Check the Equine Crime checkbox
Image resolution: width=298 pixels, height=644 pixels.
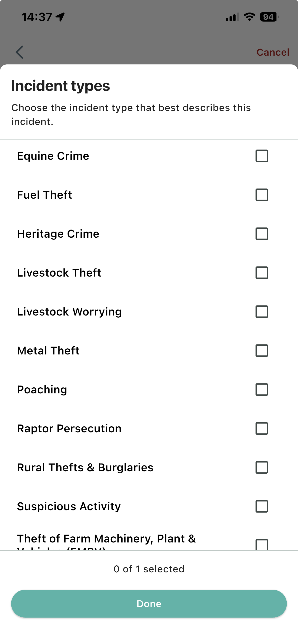pos(262,156)
